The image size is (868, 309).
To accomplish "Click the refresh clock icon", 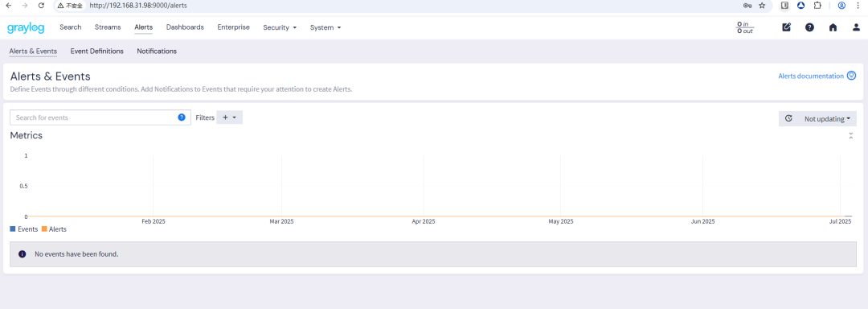I will (x=788, y=118).
